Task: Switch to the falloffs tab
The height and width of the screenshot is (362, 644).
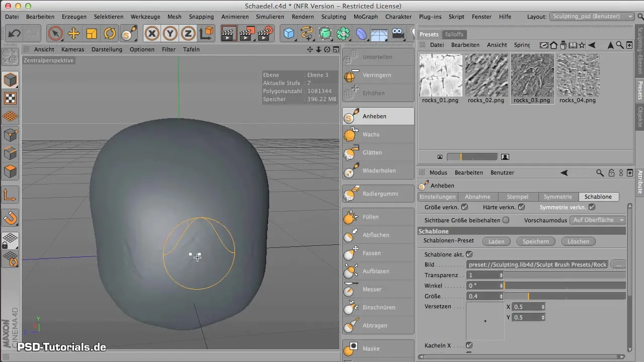Action: coord(454,34)
